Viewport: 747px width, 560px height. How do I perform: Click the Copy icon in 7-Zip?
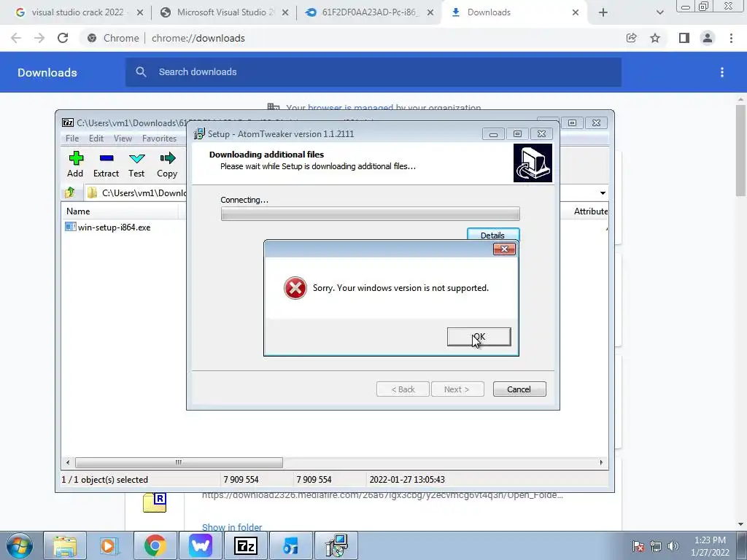(x=167, y=164)
